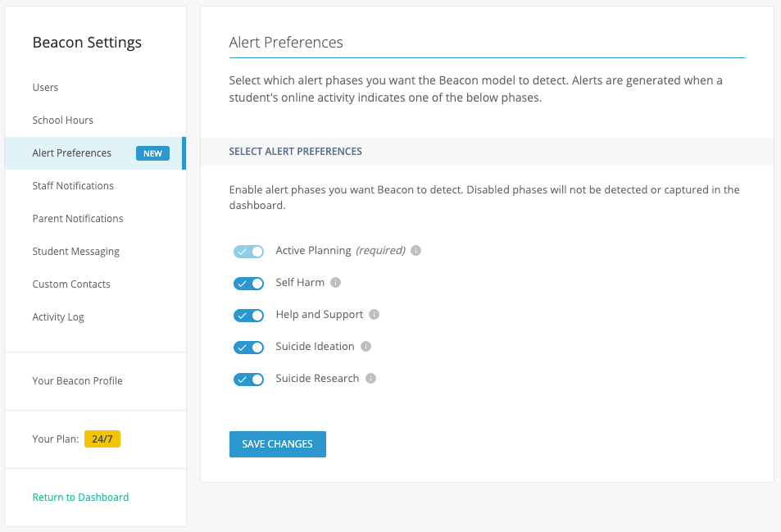Click Select Alert Preferences section header

click(295, 152)
